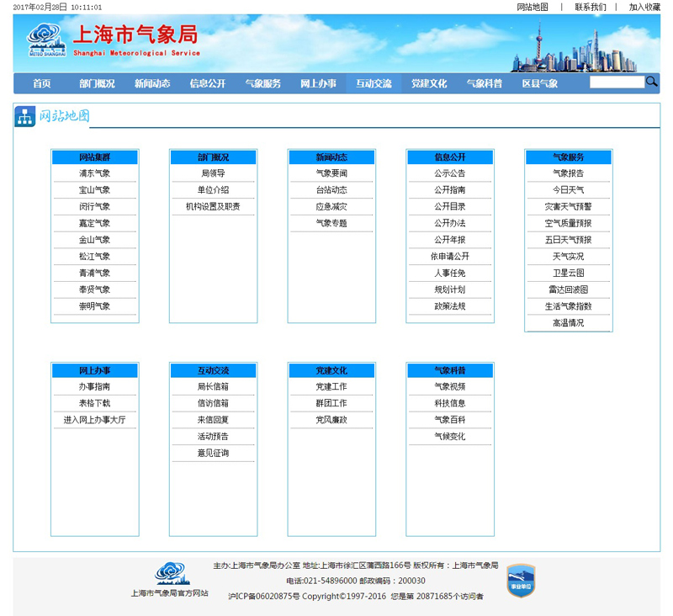Open 互动交流 navigation item

pyautogui.click(x=374, y=83)
